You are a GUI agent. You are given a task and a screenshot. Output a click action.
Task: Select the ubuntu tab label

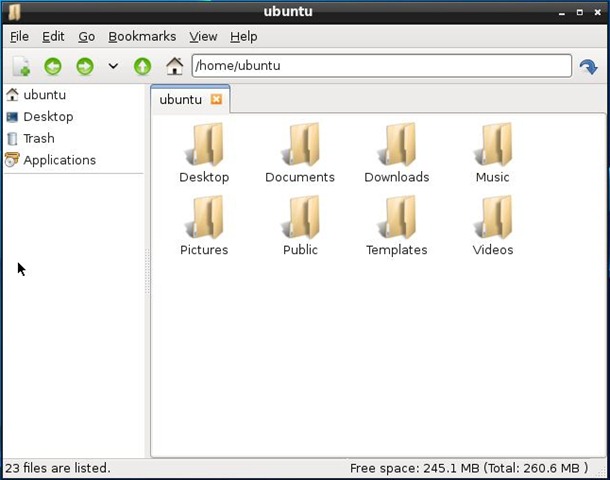[x=181, y=100]
